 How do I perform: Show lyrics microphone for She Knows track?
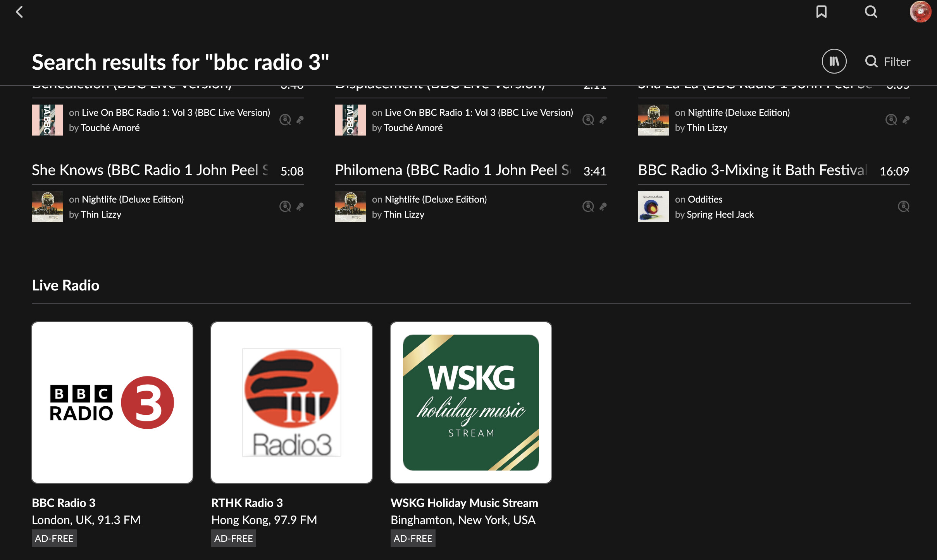pos(300,206)
